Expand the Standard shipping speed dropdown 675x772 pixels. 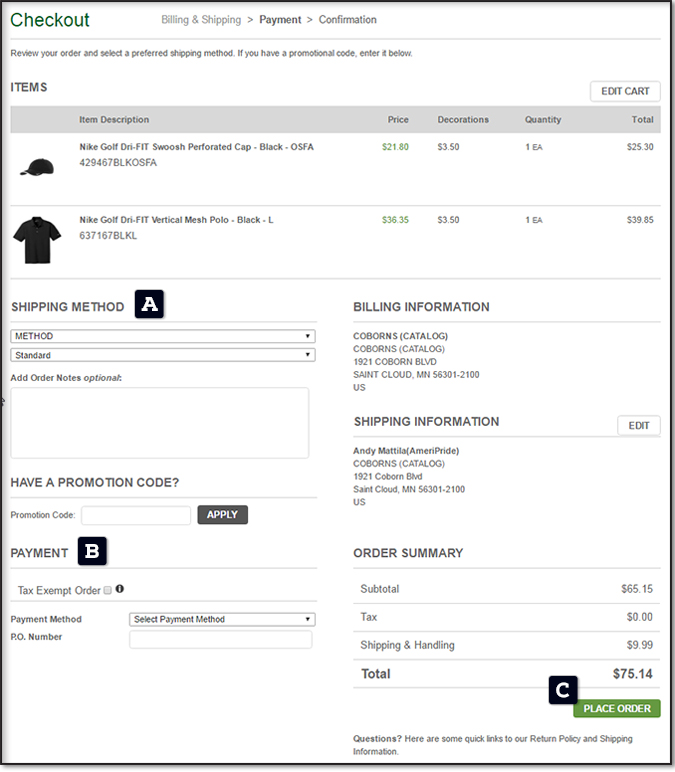tap(162, 355)
